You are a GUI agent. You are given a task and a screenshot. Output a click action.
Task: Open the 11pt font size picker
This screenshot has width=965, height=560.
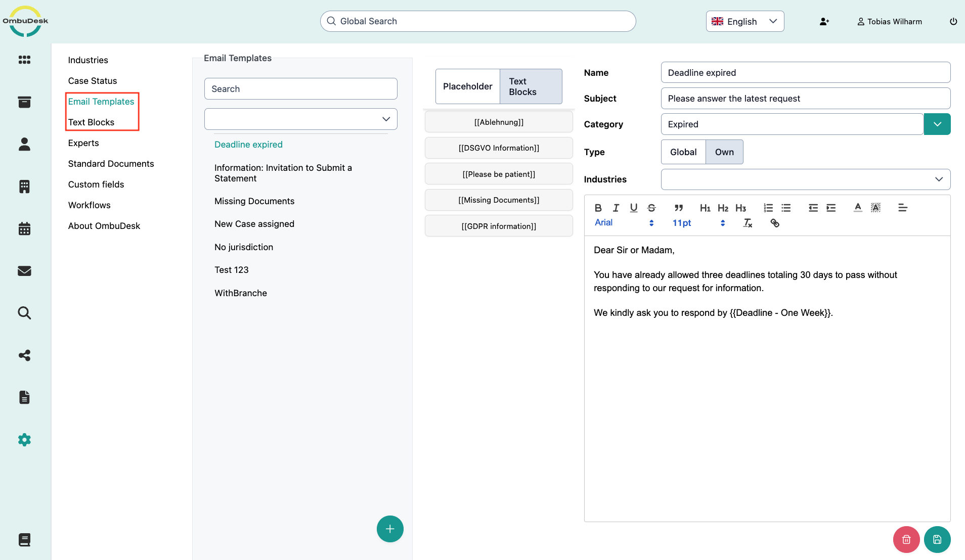[698, 223]
